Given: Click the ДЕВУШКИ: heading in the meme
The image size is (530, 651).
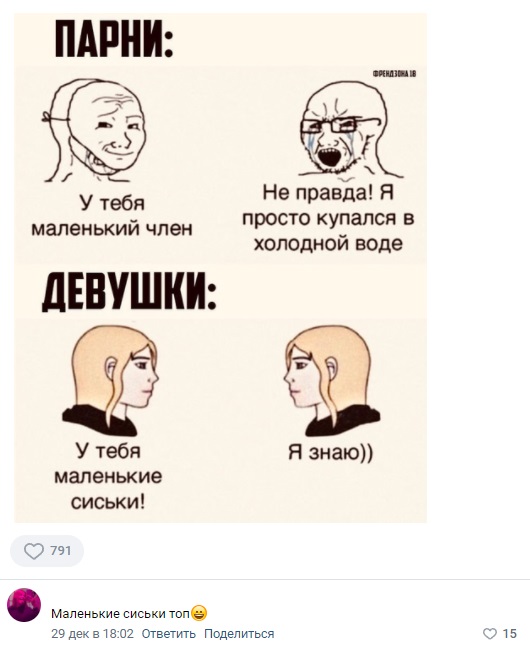Looking at the screenshot, I should point(129,292).
